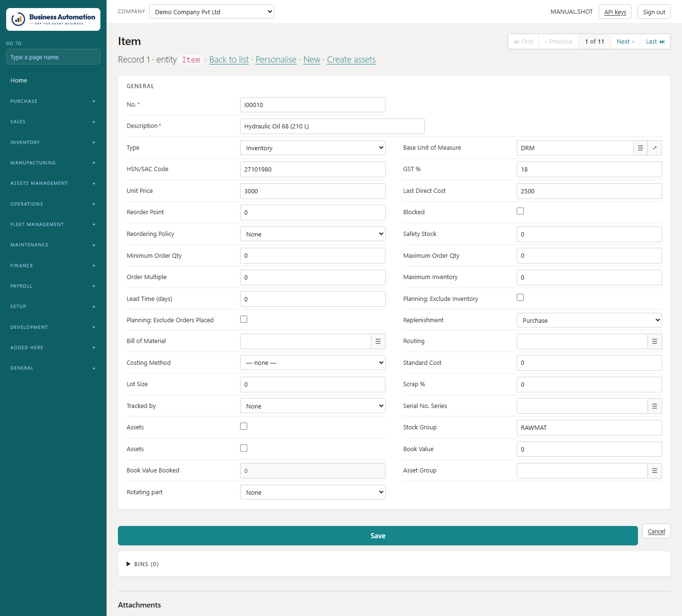Image resolution: width=682 pixels, height=616 pixels.
Task: Enable Planning: Exclude Orders Placed checkbox
Action: 244,319
